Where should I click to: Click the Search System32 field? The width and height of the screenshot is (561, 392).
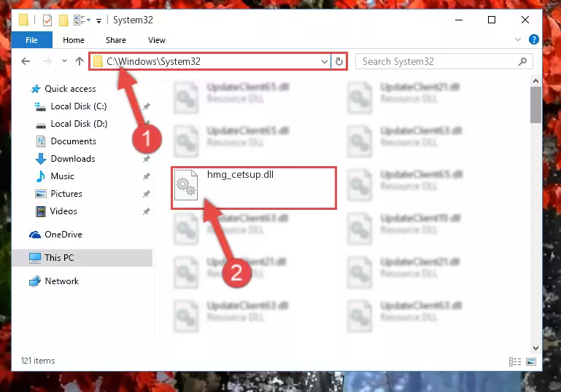(x=444, y=61)
